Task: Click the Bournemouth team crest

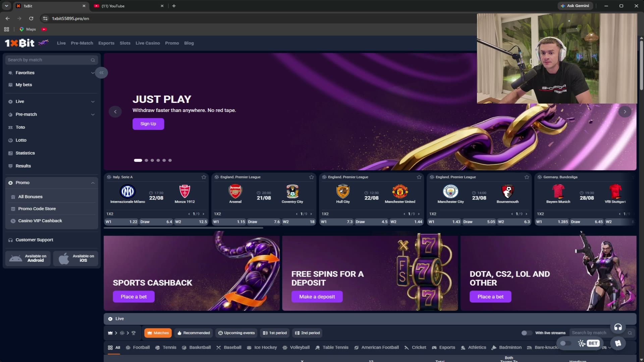Action: (507, 191)
